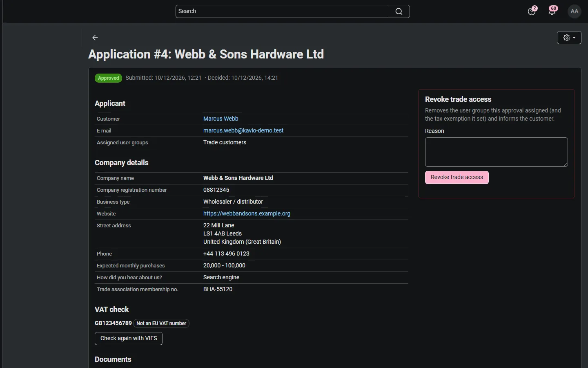Viewport: 588px width, 368px height.
Task: Open the gear settings dropdown
Action: 569,38
